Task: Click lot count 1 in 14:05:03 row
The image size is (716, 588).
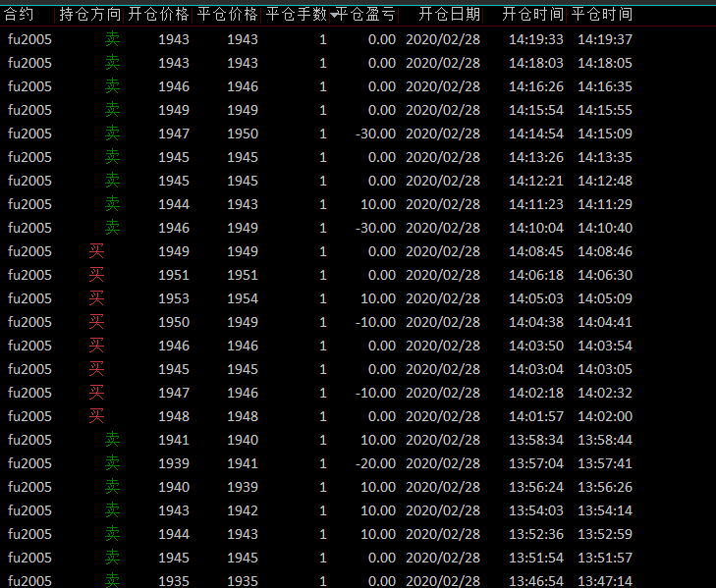Action: click(x=323, y=298)
